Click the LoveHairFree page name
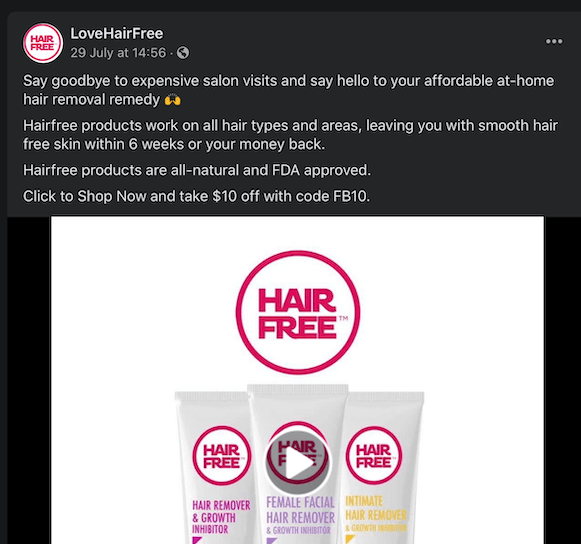Image resolution: width=581 pixels, height=544 pixels. [x=117, y=34]
